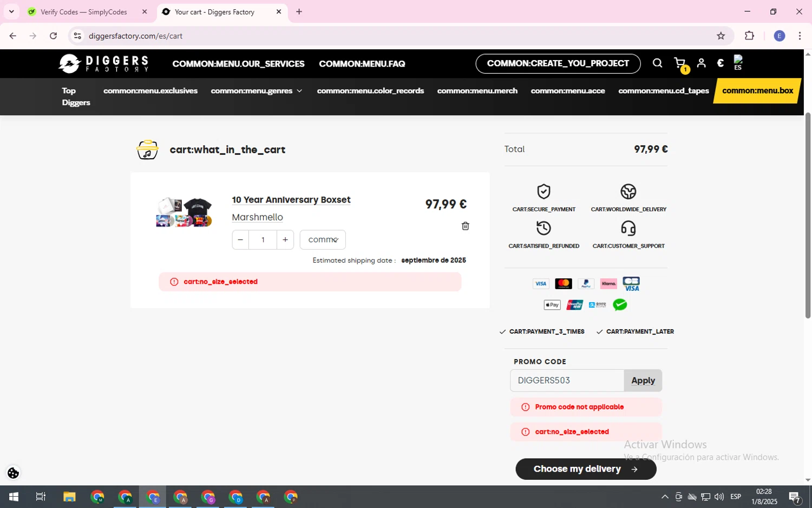Screen dimensions: 812x508
Task: Click the customer support headset icon
Action: [628, 228]
